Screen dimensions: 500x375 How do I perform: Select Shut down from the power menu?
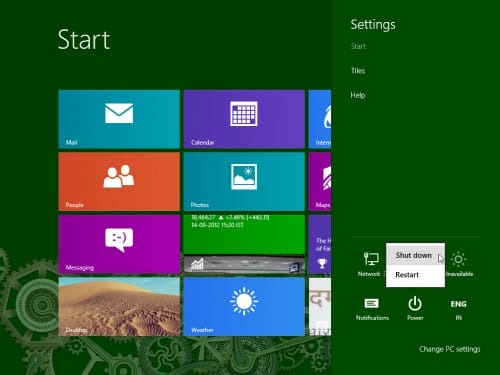[x=415, y=255]
